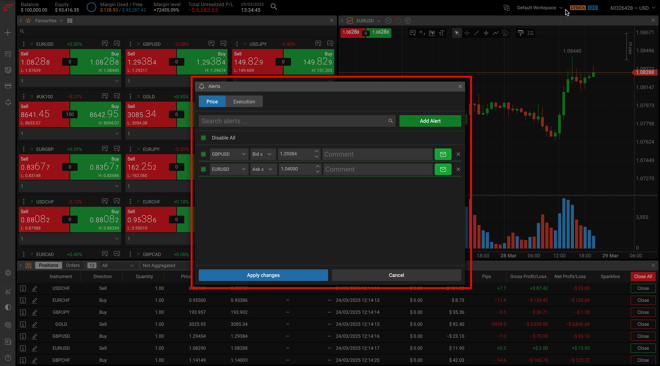Click the edit pencil for USDCHF position
This screenshot has width=660, height=366.
tap(35, 289)
